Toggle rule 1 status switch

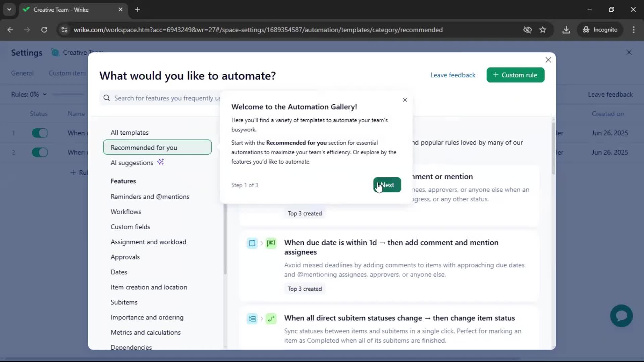(x=40, y=133)
